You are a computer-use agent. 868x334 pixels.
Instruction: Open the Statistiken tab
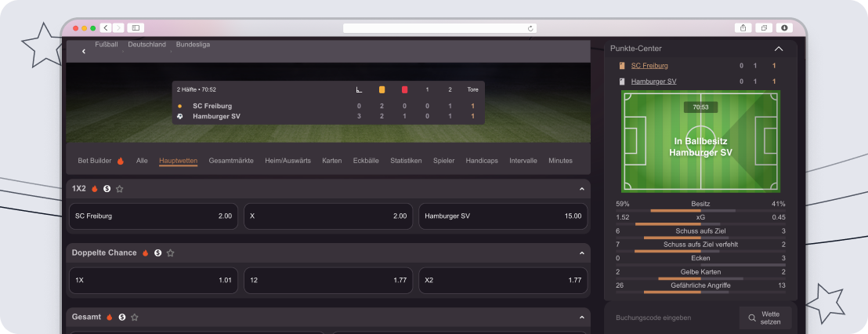pos(406,161)
